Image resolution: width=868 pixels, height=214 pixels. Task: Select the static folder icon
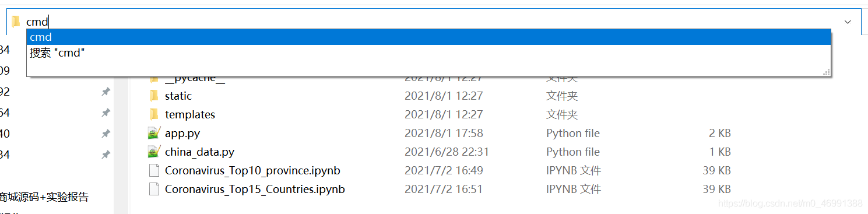pyautogui.click(x=154, y=96)
